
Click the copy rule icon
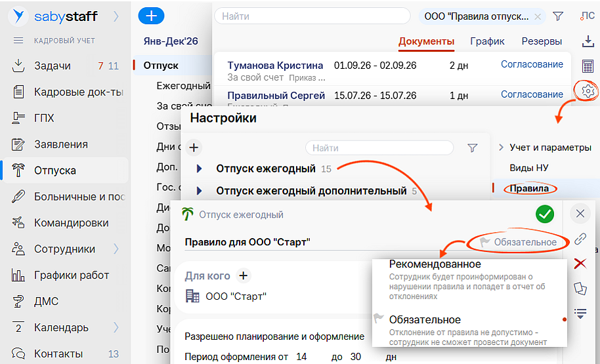(580, 289)
